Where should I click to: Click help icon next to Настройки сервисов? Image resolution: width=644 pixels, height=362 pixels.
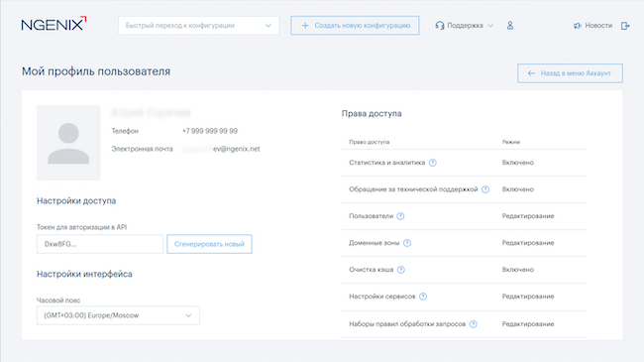point(423,297)
